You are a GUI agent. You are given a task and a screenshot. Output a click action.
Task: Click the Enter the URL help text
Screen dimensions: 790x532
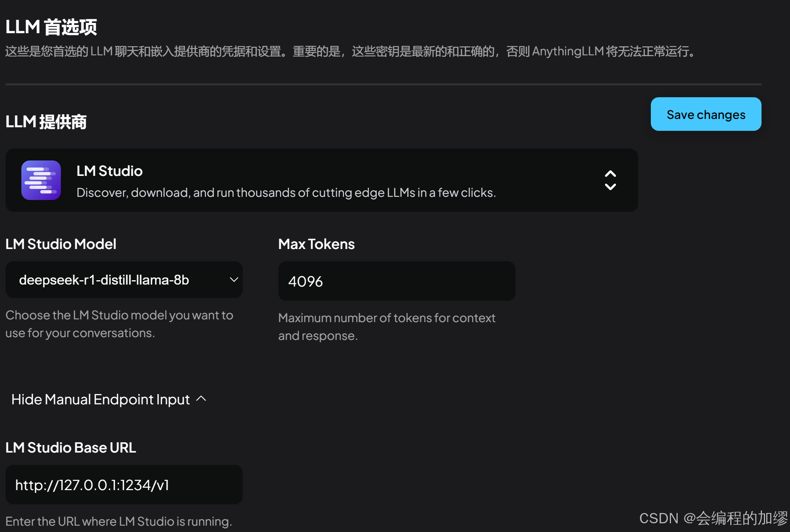119,521
